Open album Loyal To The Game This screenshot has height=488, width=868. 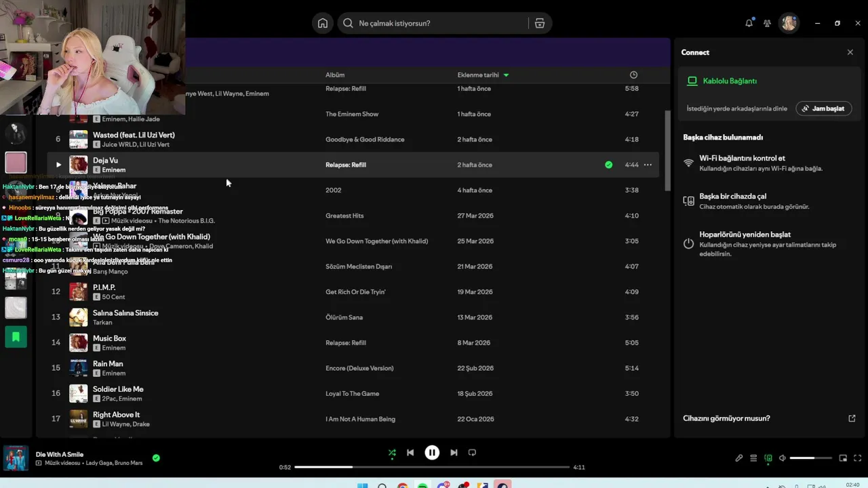[x=352, y=394]
